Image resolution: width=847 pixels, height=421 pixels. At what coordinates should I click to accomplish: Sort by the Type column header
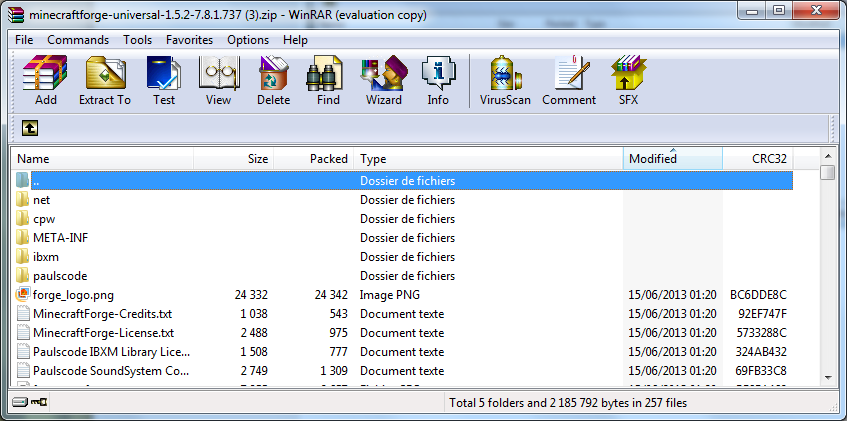click(488, 159)
